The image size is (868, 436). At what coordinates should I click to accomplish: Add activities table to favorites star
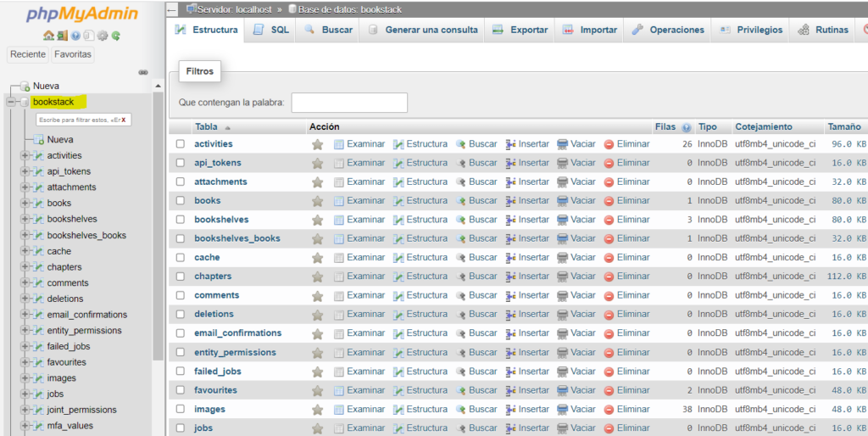pyautogui.click(x=317, y=144)
